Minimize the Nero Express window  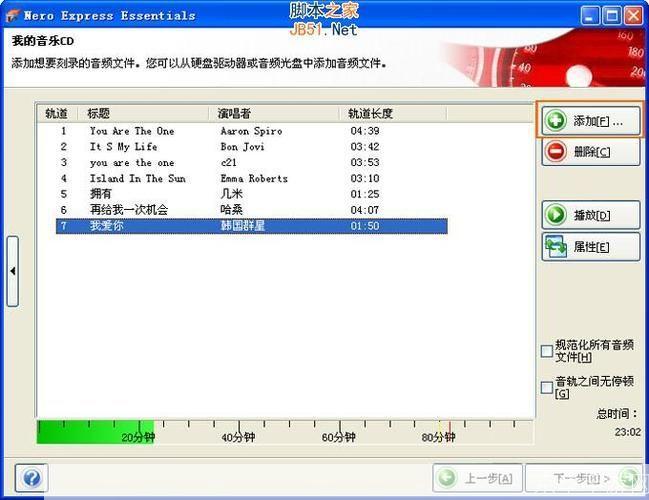pos(590,16)
